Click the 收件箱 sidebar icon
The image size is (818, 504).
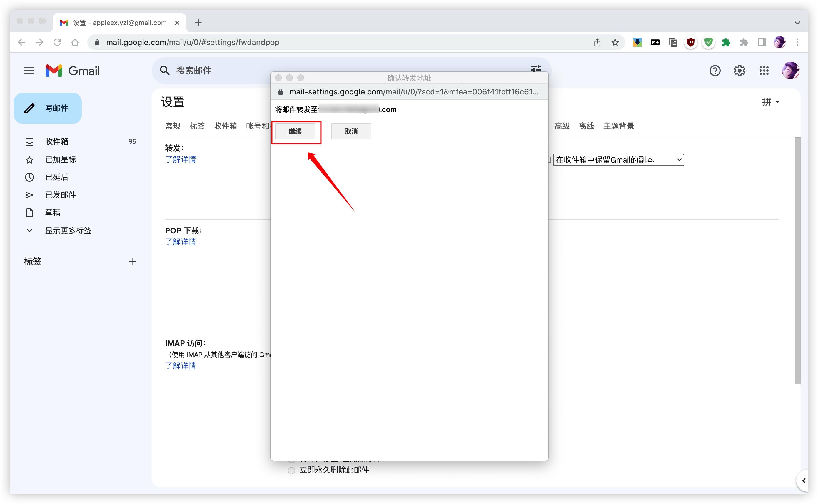point(30,141)
